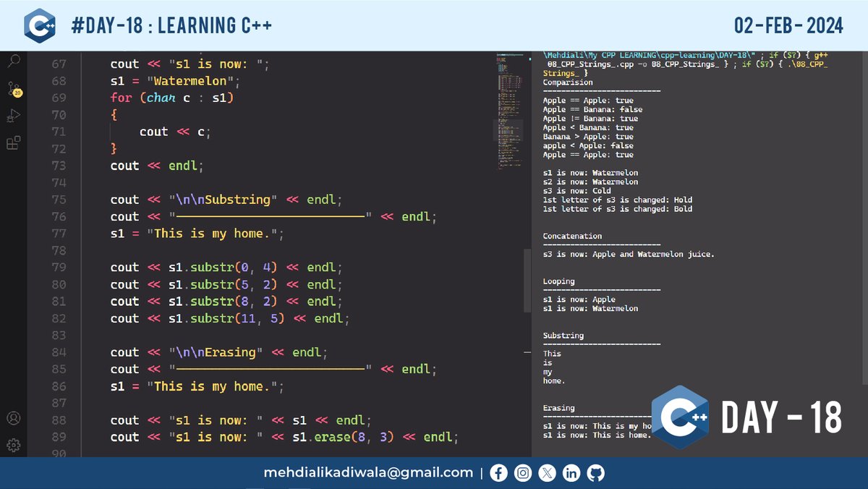Viewport: 868px width, 489px height.
Task: Click the X (Twitter) icon in footer
Action: coord(548,473)
